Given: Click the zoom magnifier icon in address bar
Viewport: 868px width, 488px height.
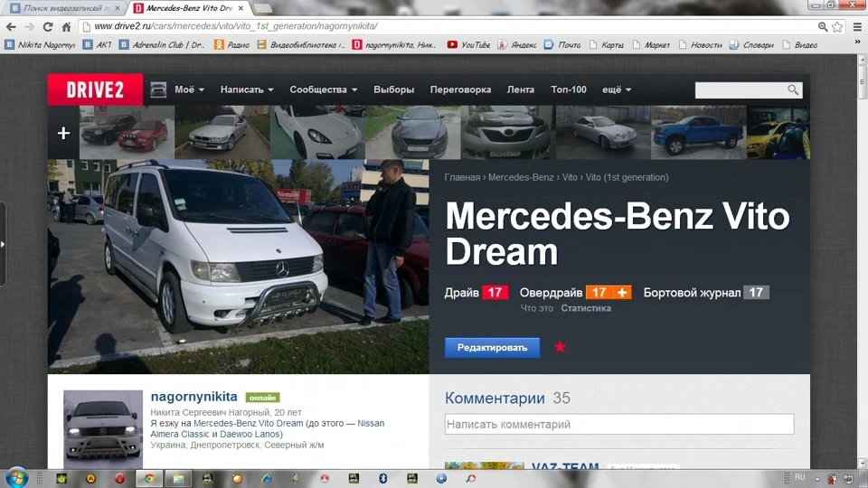Looking at the screenshot, I should [x=823, y=26].
